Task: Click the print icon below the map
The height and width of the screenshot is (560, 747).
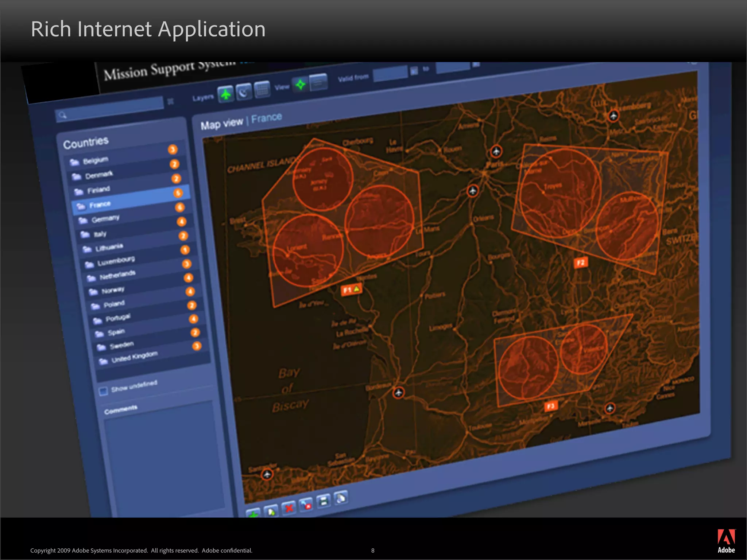Action: coord(324,501)
